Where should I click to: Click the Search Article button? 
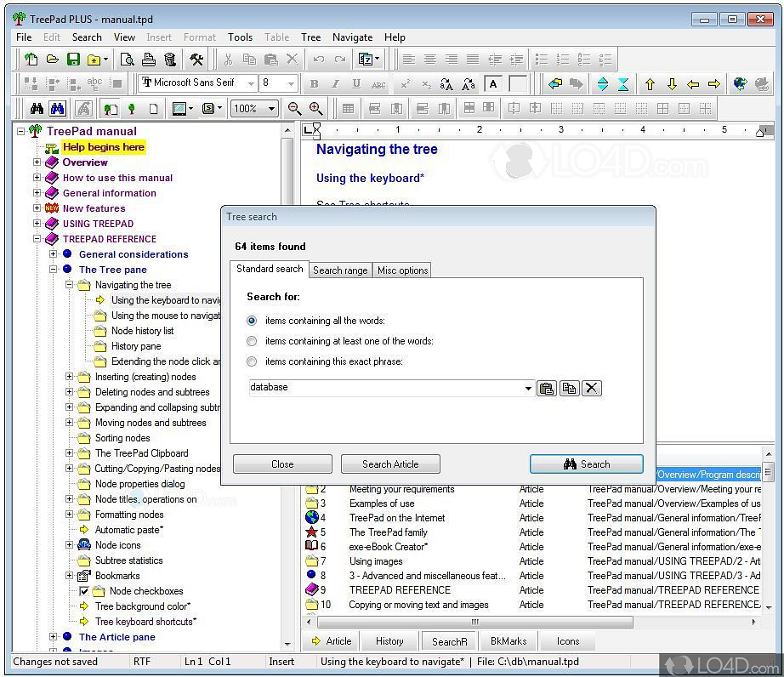[390, 464]
